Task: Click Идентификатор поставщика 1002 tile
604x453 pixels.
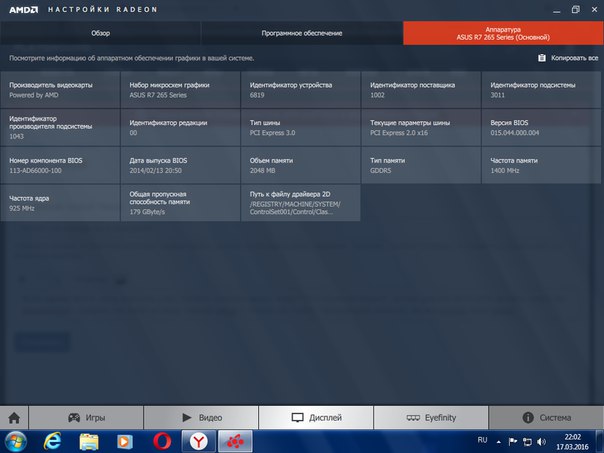Action: (421, 90)
